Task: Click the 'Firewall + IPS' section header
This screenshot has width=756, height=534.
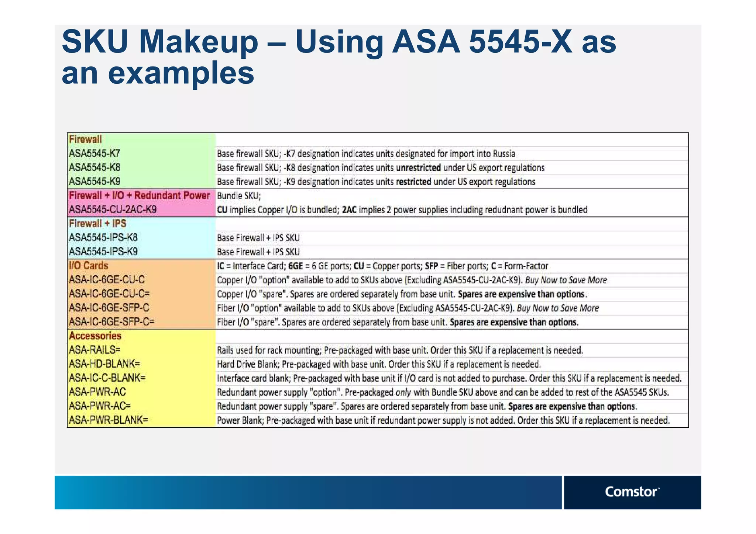Action: [98, 224]
